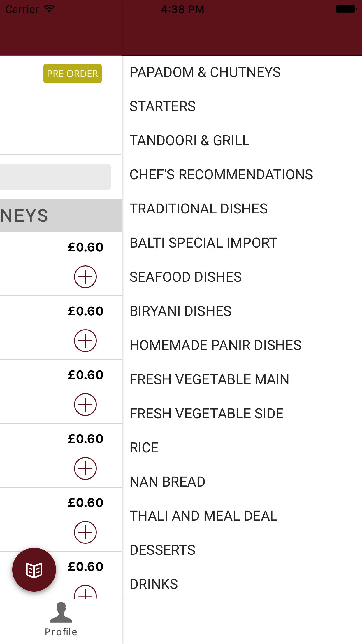The width and height of the screenshot is (362, 644).
Task: Add the first £0.60 item with plus
Action: [x=85, y=276]
